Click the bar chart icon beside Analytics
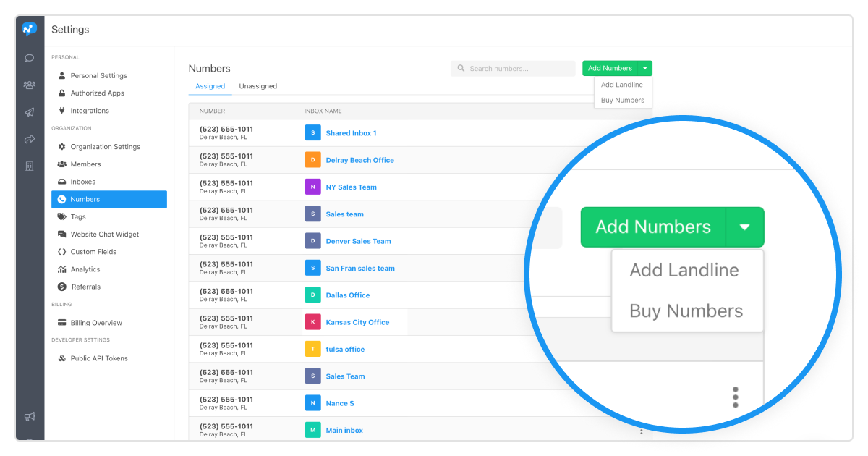Image resolution: width=868 pixels, height=456 pixels. pyautogui.click(x=62, y=269)
